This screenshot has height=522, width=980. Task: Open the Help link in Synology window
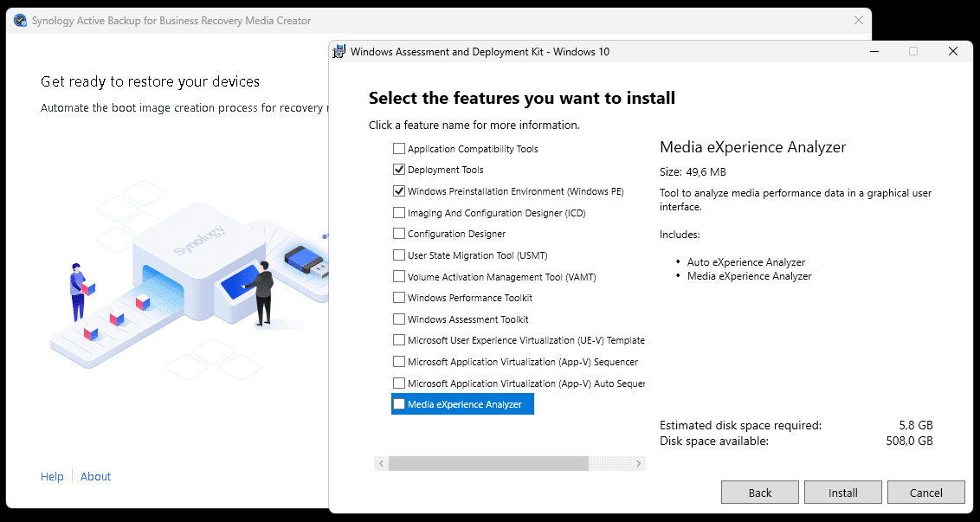tap(52, 476)
